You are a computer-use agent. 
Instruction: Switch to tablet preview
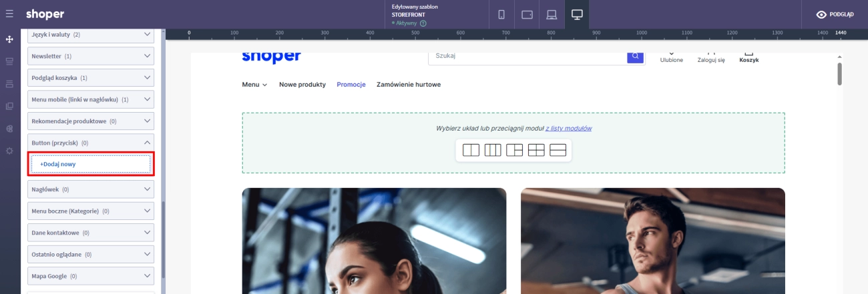pyautogui.click(x=527, y=14)
